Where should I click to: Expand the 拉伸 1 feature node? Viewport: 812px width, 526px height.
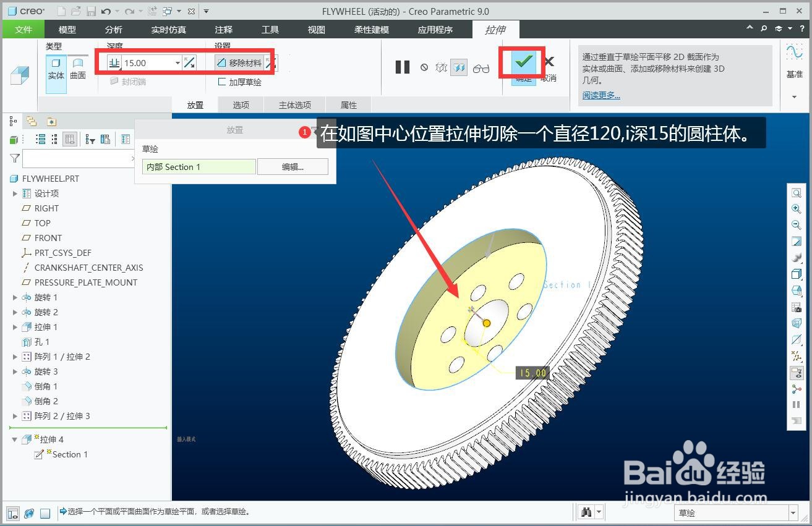pos(15,327)
